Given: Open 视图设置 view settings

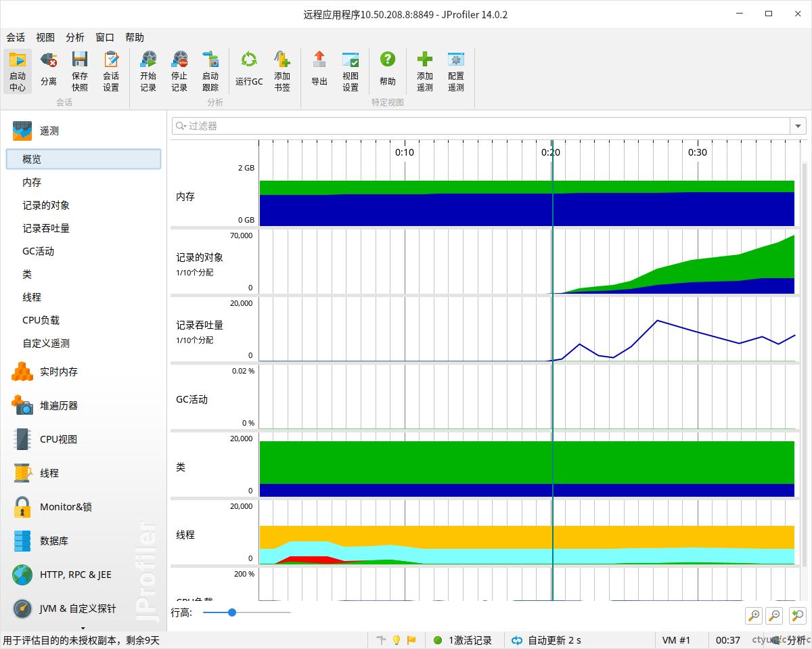Looking at the screenshot, I should point(351,71).
